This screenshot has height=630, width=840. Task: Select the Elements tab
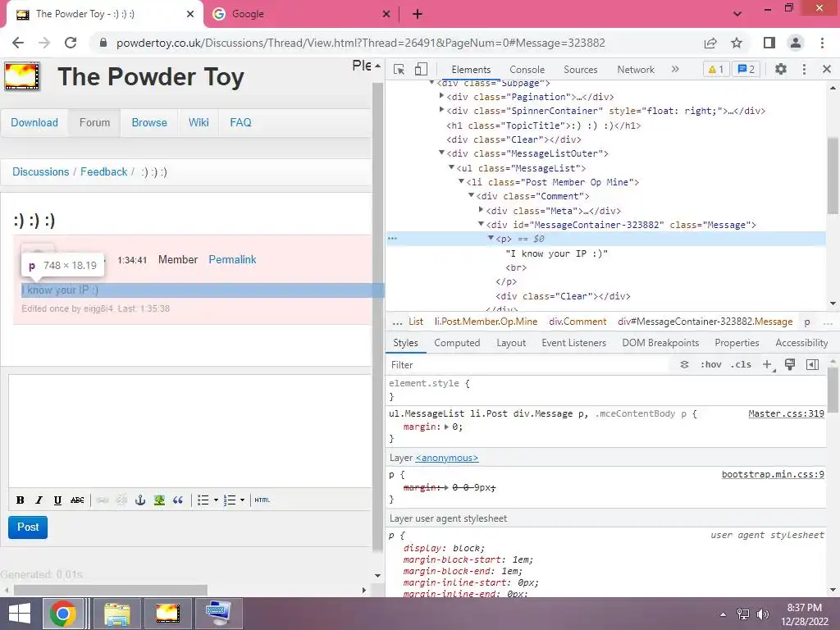click(x=471, y=70)
